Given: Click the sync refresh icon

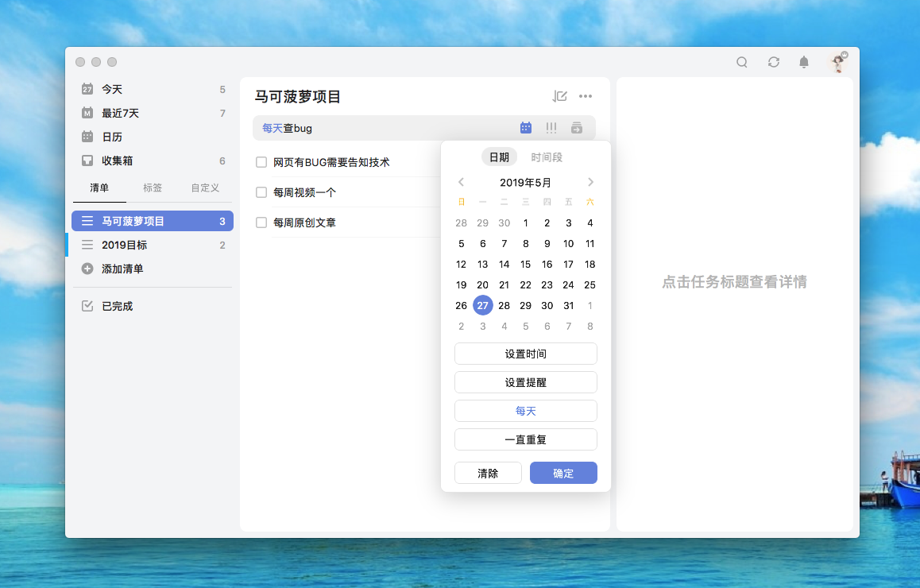Looking at the screenshot, I should (773, 62).
